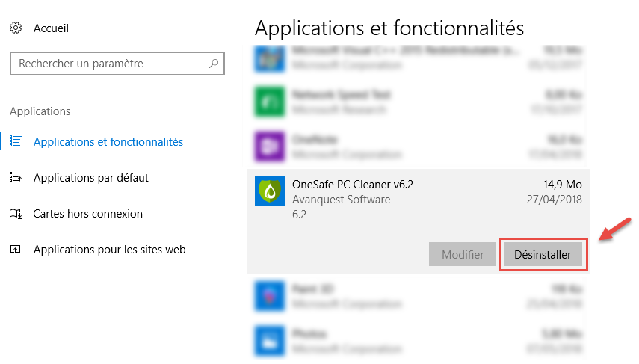Go to Applications par défaut section
The image size is (639, 364).
91,178
